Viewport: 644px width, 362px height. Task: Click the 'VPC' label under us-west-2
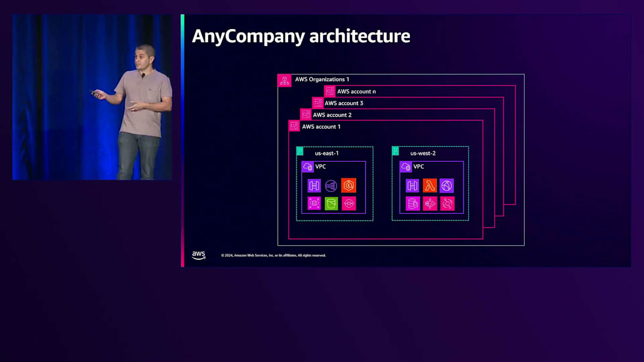419,167
